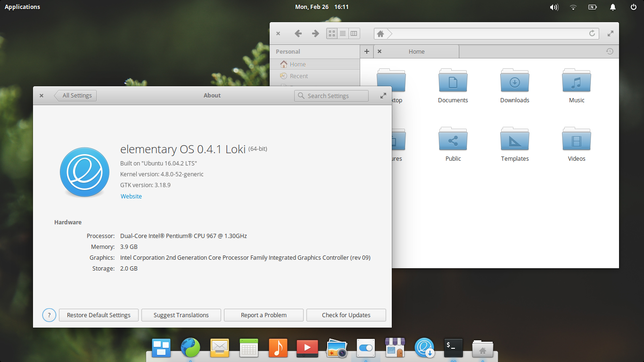644x362 pixels.
Task: Click the elementary OS logo in About
Action: (85, 172)
